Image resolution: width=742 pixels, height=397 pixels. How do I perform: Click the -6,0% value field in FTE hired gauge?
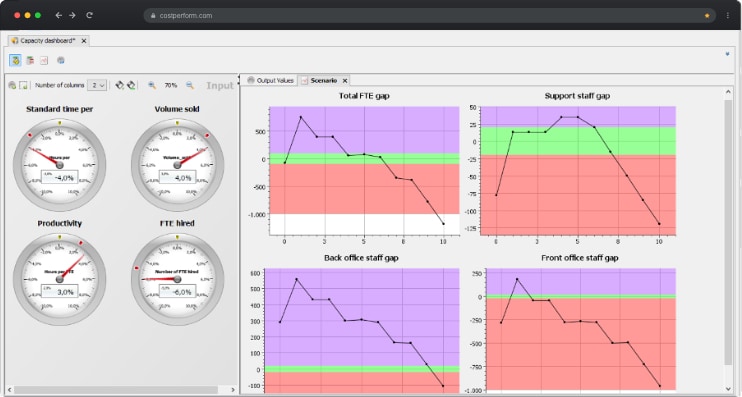tap(177, 291)
